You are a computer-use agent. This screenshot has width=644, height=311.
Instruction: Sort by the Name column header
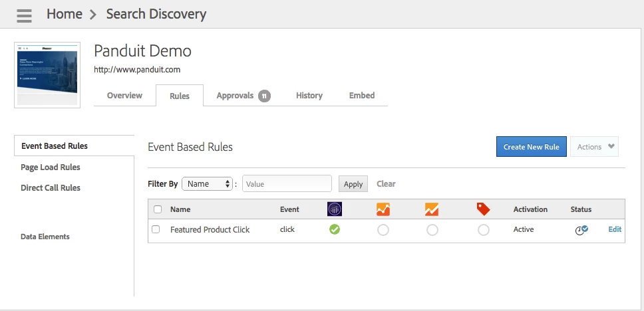(x=180, y=209)
